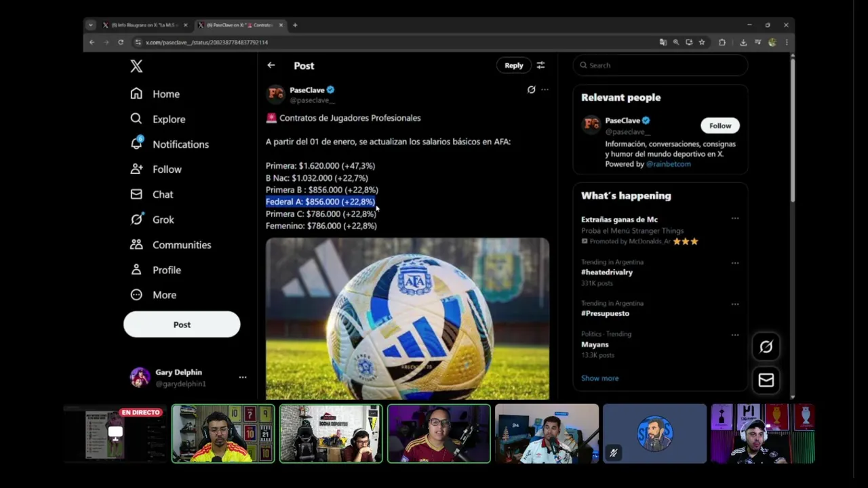Close the PaseClave browser tab
This screenshot has height=488, width=868.
click(281, 25)
